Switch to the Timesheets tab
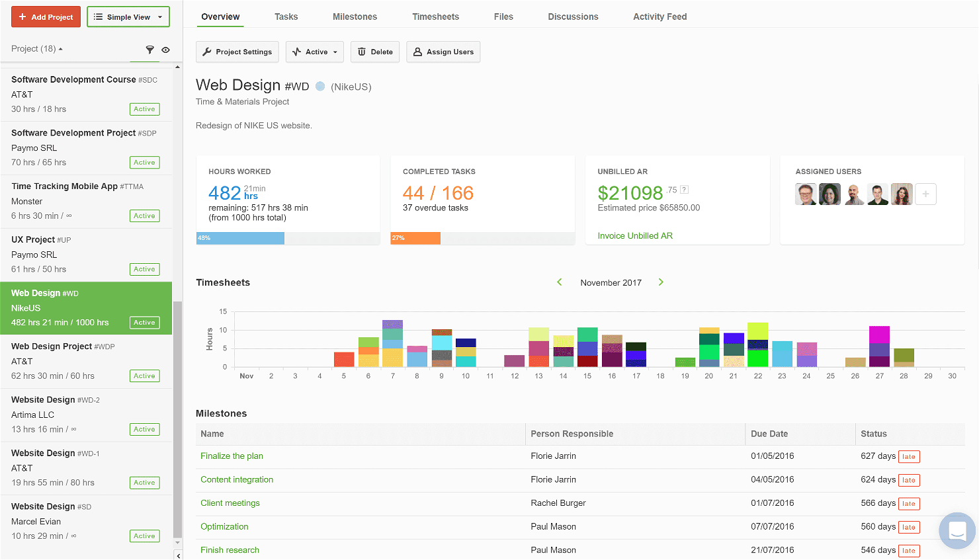 click(x=435, y=17)
